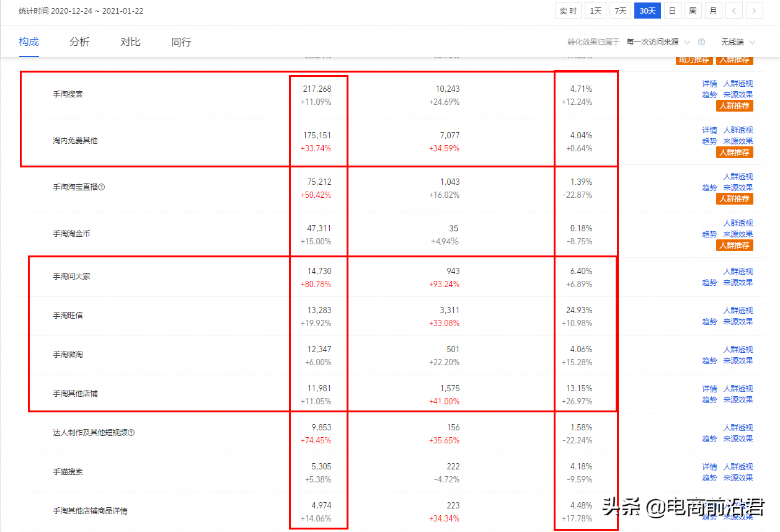Select the 30天 time range
Image resolution: width=780 pixels, height=532 pixels.
(x=647, y=11)
